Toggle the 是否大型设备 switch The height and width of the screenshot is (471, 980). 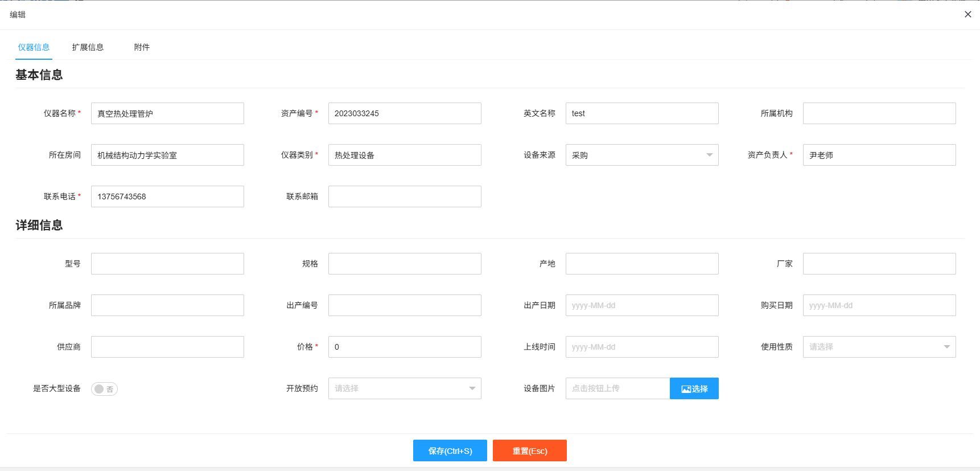tap(104, 389)
